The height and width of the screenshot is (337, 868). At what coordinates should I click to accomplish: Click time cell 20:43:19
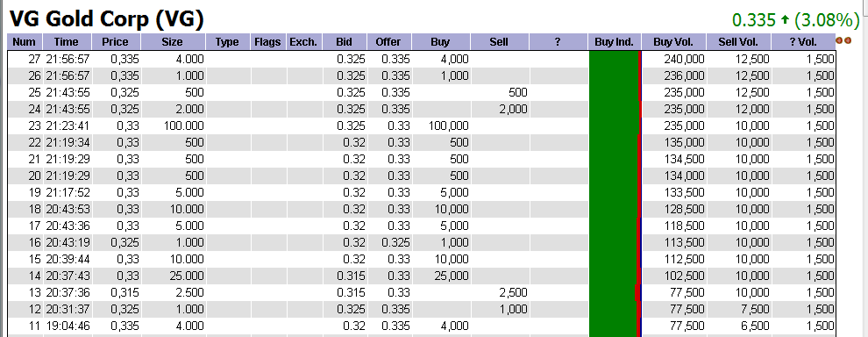[x=68, y=242]
